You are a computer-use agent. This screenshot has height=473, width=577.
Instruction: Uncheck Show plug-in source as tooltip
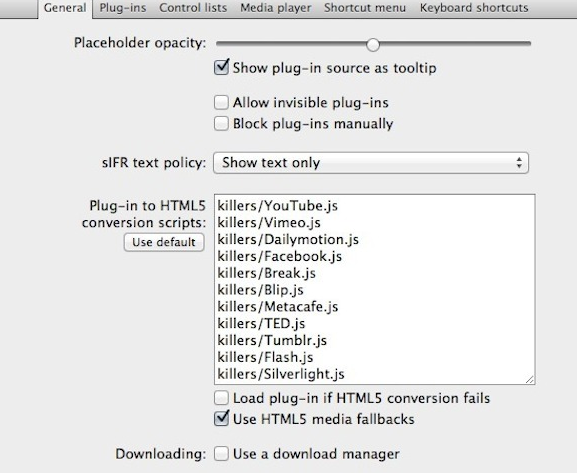(221, 67)
